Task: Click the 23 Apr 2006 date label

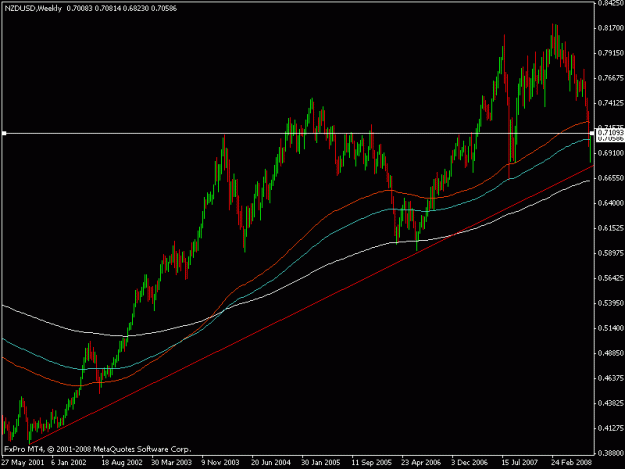Action: (421, 463)
